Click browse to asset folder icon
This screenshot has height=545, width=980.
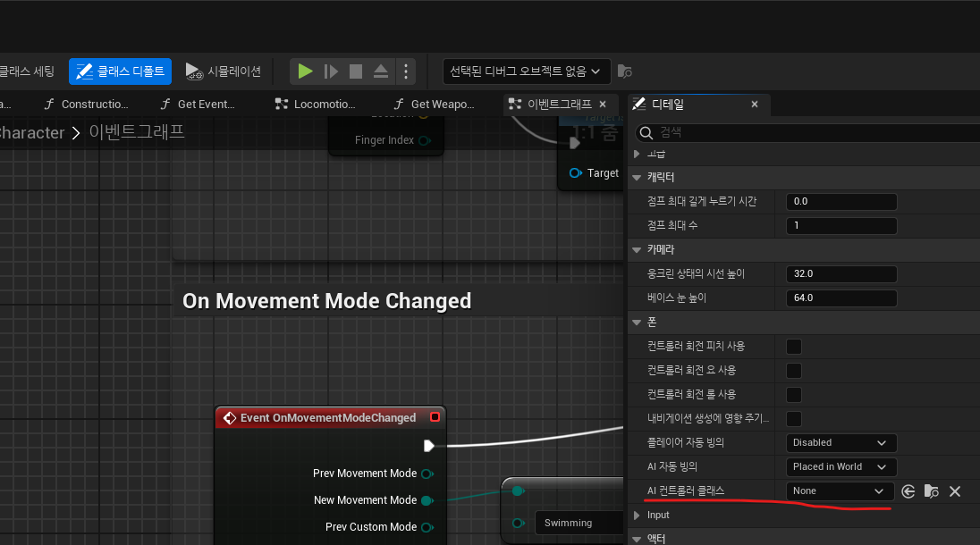(931, 491)
